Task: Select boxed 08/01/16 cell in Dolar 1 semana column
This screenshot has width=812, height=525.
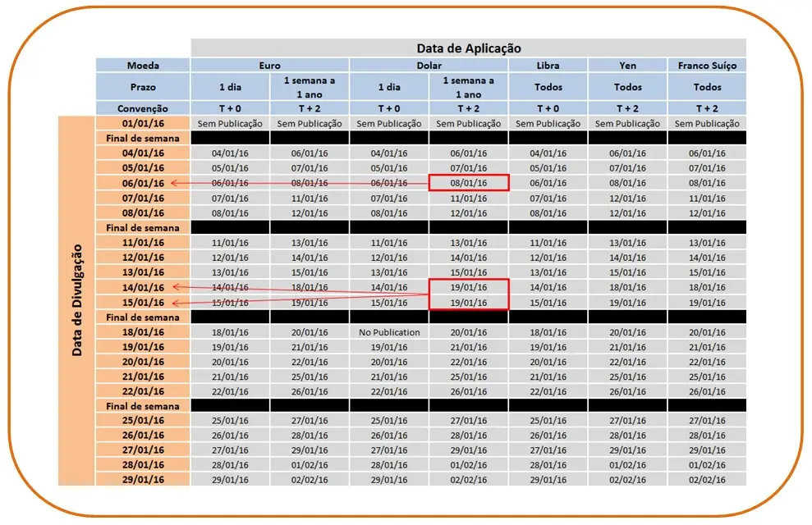Action: point(469,183)
